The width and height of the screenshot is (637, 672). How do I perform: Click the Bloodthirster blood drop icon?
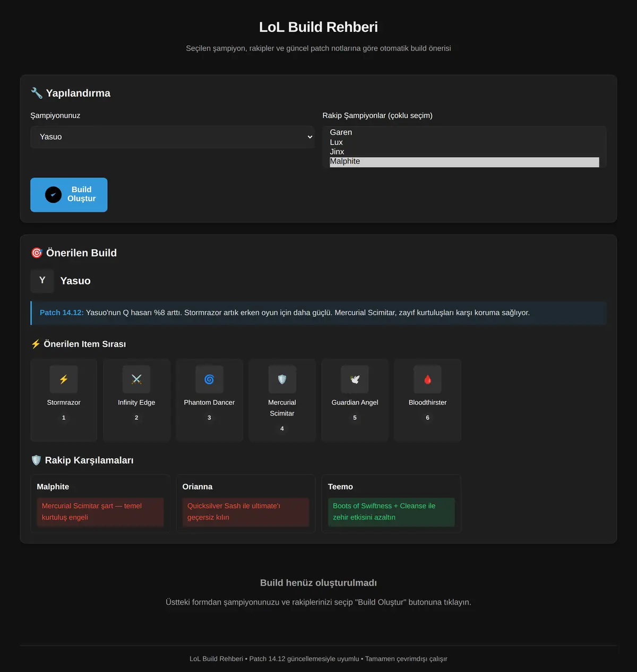[x=427, y=380]
